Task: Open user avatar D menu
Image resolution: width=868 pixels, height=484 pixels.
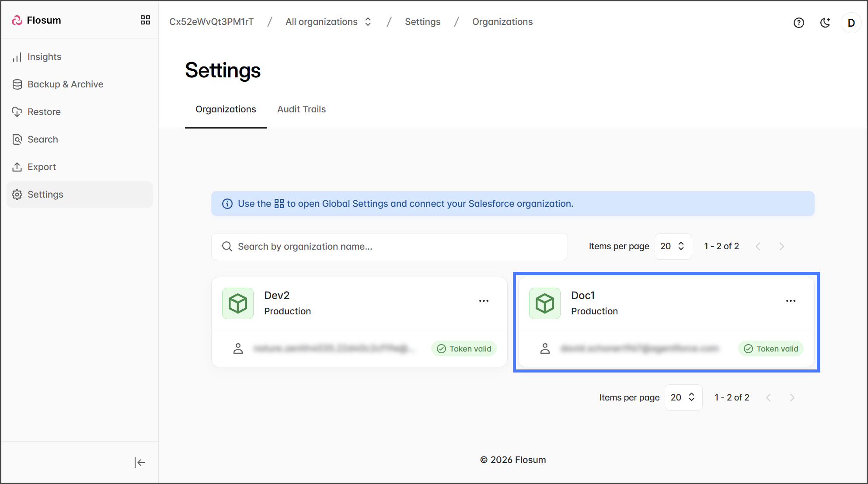Action: click(851, 23)
